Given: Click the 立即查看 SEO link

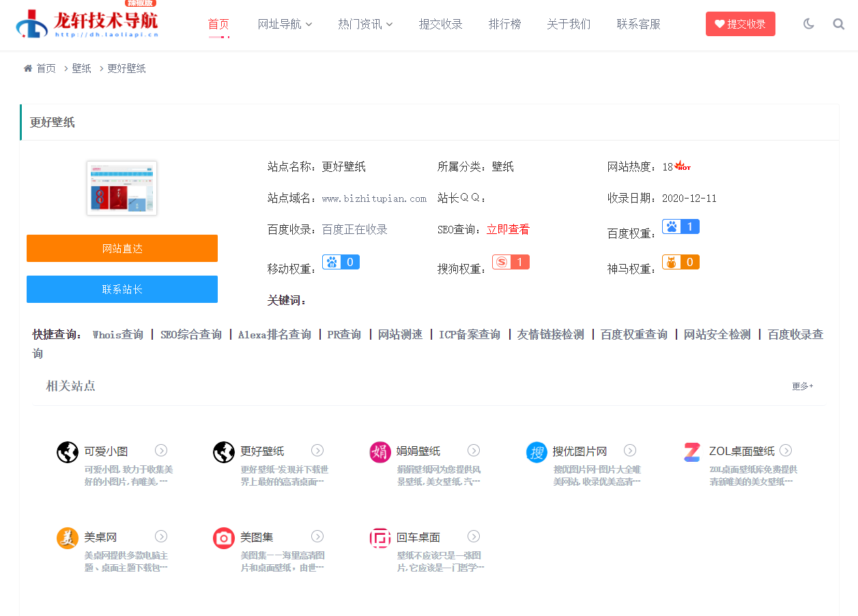Looking at the screenshot, I should 508,230.
